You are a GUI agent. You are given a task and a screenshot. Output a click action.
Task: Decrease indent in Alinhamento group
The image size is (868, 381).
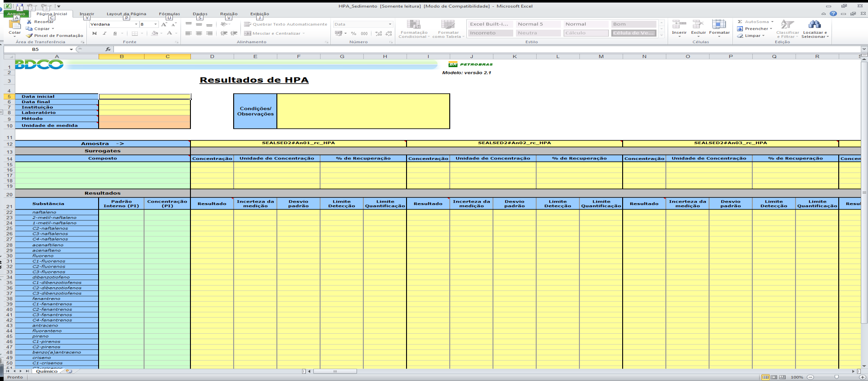click(224, 33)
